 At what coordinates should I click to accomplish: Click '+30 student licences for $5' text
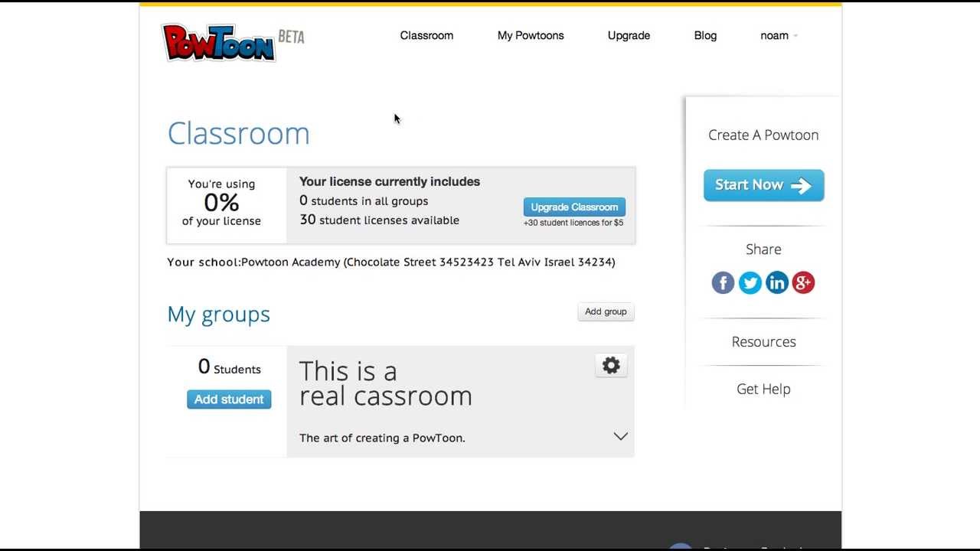coord(573,223)
